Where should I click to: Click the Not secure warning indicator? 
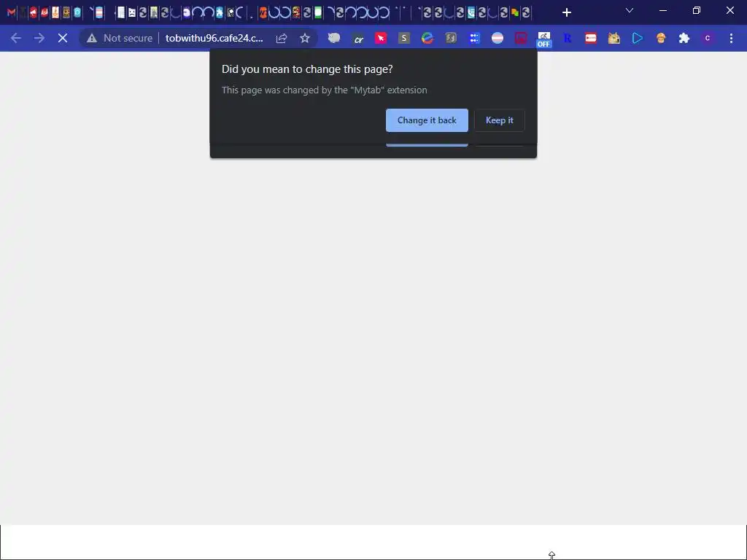click(119, 38)
